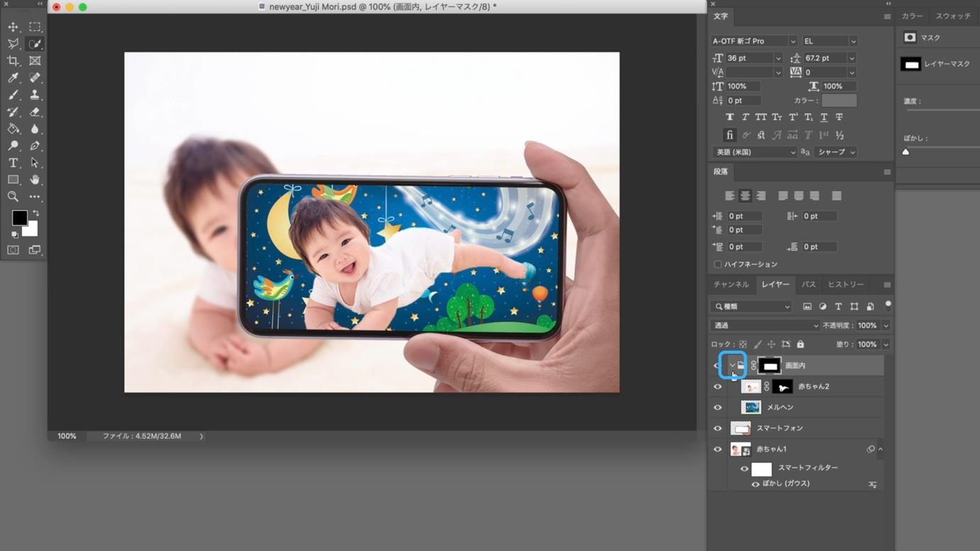
Task: Select the Eyedropper tool
Action: click(x=13, y=78)
